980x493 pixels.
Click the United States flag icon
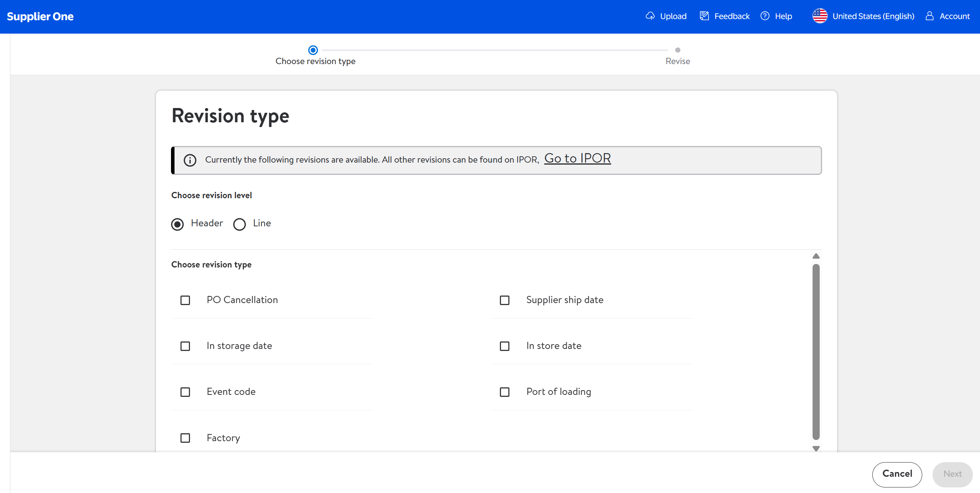tap(820, 16)
